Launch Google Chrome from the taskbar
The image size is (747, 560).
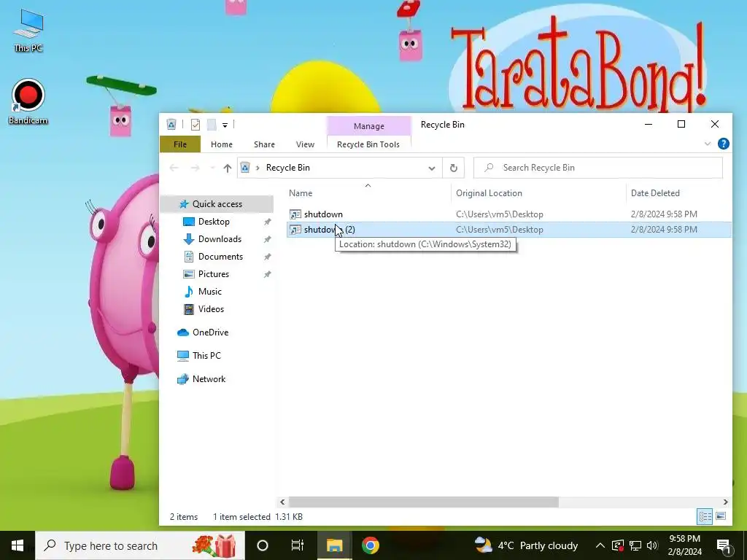(x=370, y=545)
